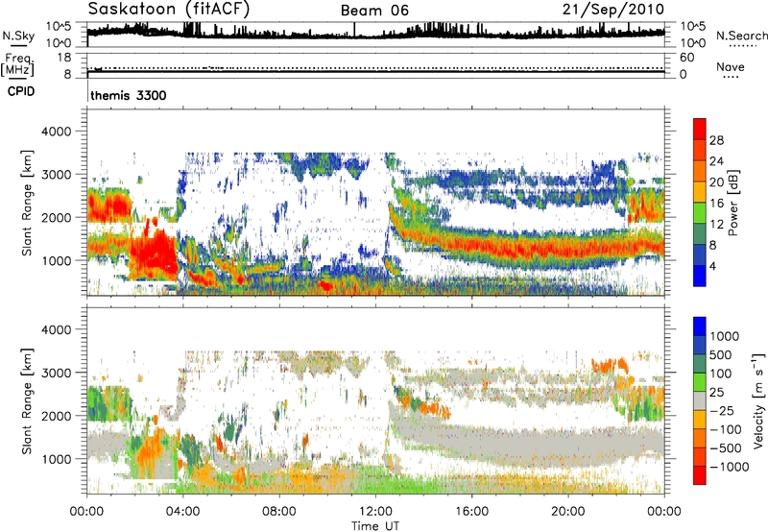Click the noise sky trace plot
The height and width of the screenshot is (532, 768).
(x=375, y=35)
